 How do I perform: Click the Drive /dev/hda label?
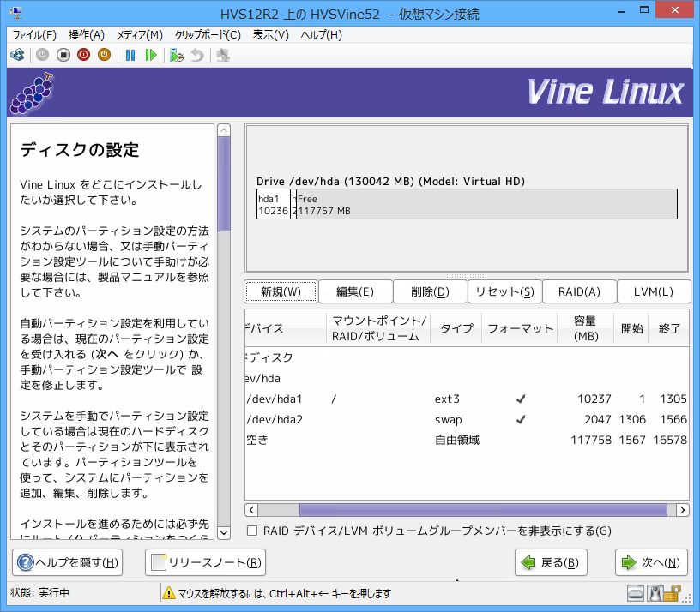point(390,181)
